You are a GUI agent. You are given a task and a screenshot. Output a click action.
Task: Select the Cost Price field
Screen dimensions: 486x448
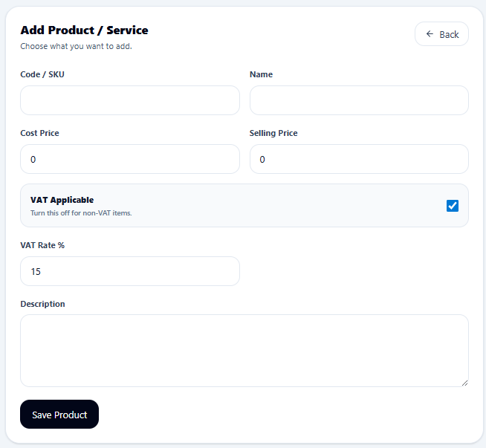point(130,159)
